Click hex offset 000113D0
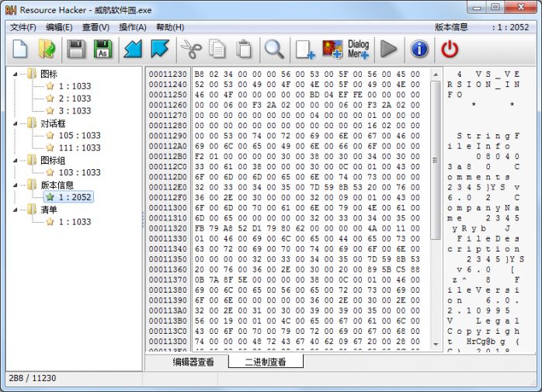542x392 pixels. (x=168, y=342)
